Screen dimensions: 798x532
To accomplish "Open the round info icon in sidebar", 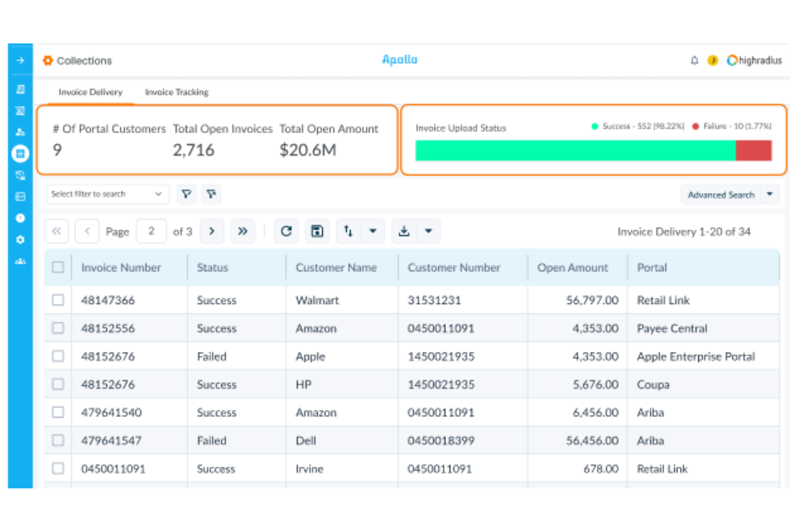I will pos(20,218).
